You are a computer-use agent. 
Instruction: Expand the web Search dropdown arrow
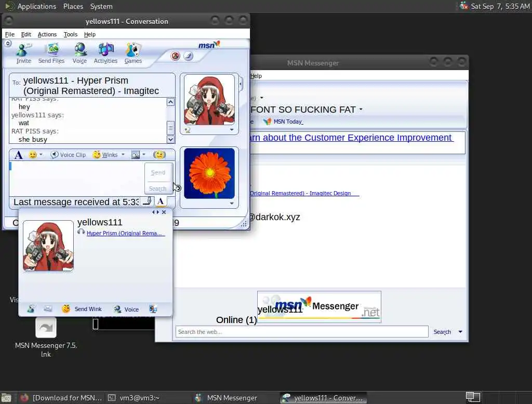460,331
